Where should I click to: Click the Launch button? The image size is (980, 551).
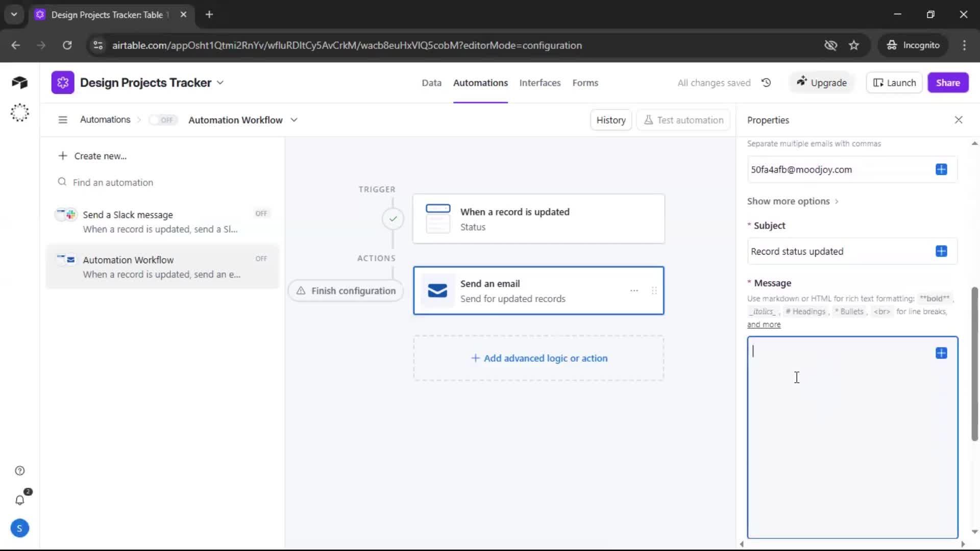pos(894,83)
